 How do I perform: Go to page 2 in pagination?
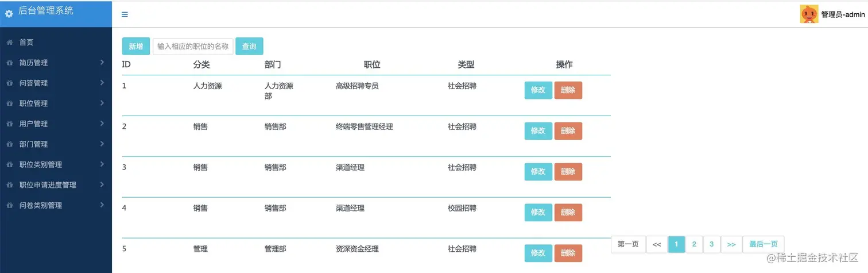coord(694,244)
